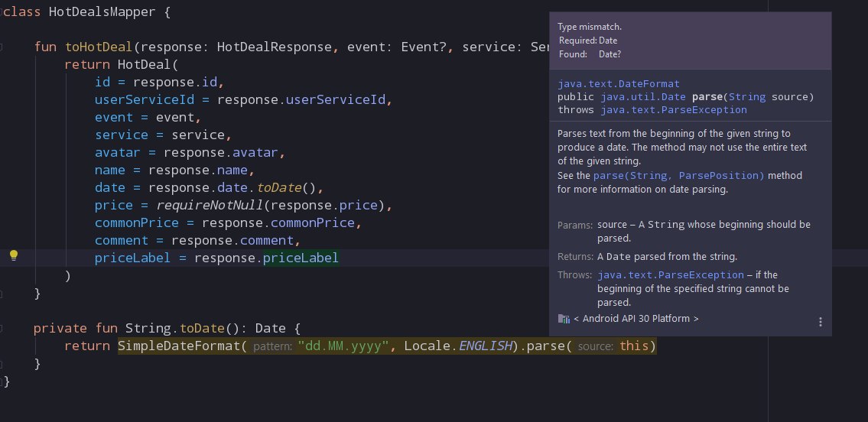Viewport: 868px width, 422px height.
Task: Click toHotDeal function name
Action: pyautogui.click(x=99, y=47)
